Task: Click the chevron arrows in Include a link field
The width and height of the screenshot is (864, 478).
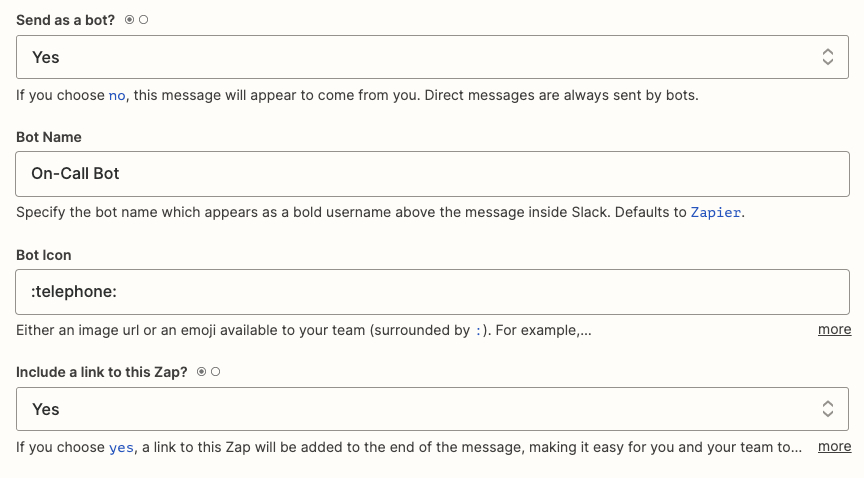Action: click(827, 409)
